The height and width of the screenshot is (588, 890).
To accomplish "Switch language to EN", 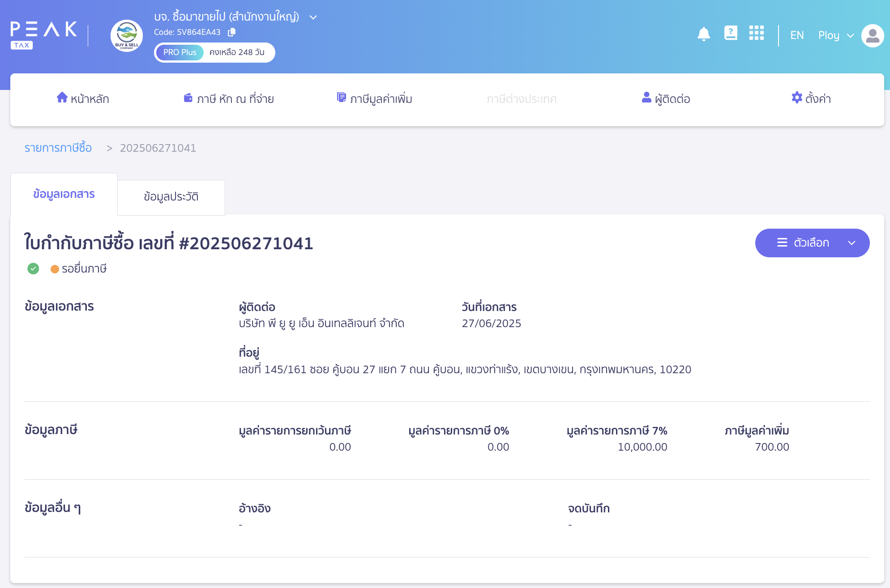I will click(796, 35).
